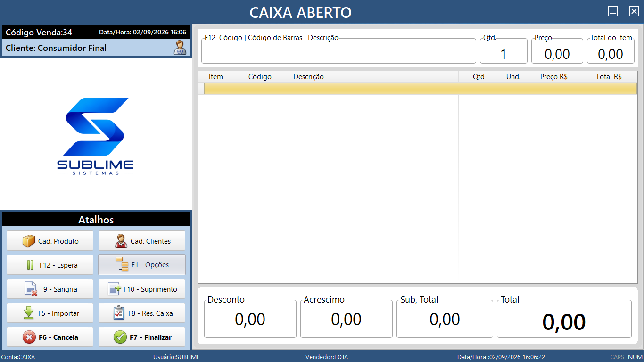The height and width of the screenshot is (362, 644).
Task: Click the green arrow icon on F5 - Importar
Action: click(29, 313)
